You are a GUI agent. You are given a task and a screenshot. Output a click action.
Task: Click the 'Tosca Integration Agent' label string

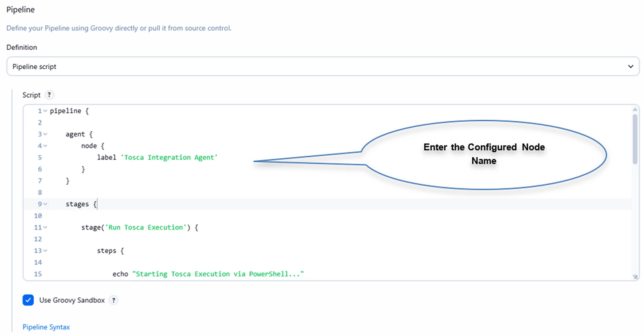pos(169,157)
